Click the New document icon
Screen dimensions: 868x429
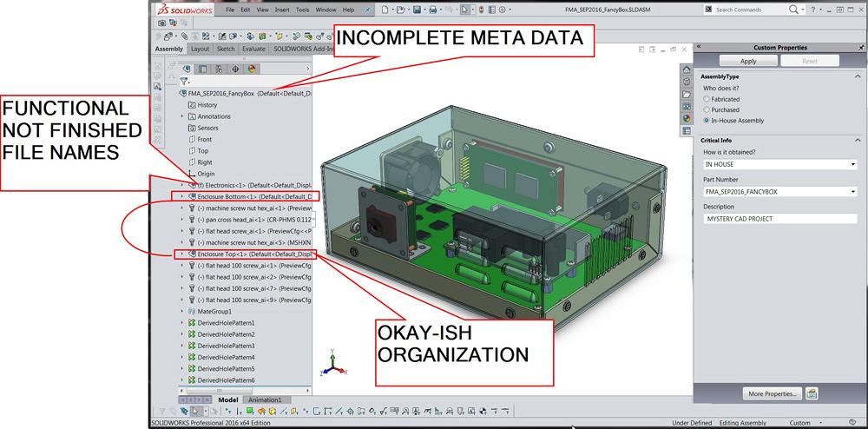pyautogui.click(x=385, y=10)
